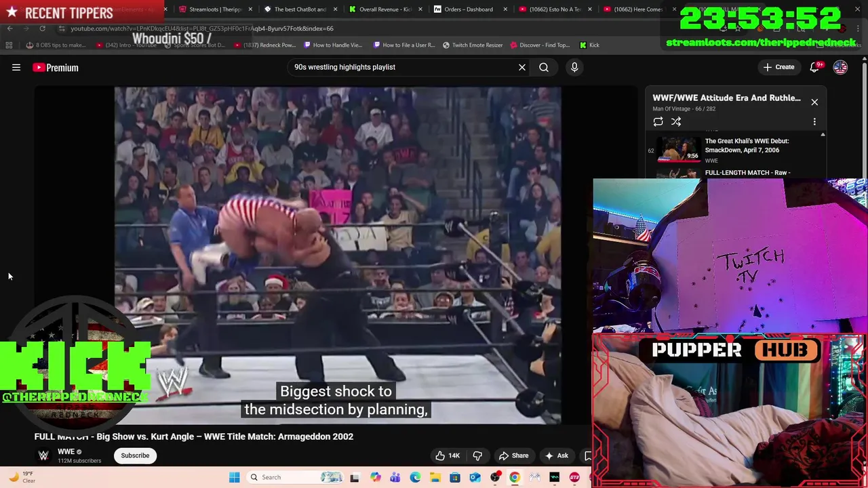The width and height of the screenshot is (868, 488).
Task: Open Microsoft Edge from taskbar
Action: point(415,477)
